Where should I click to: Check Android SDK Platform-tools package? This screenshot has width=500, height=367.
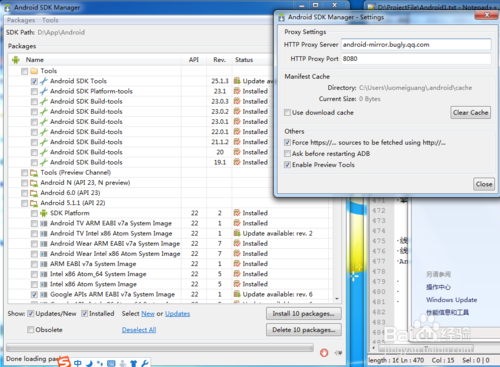(34, 91)
